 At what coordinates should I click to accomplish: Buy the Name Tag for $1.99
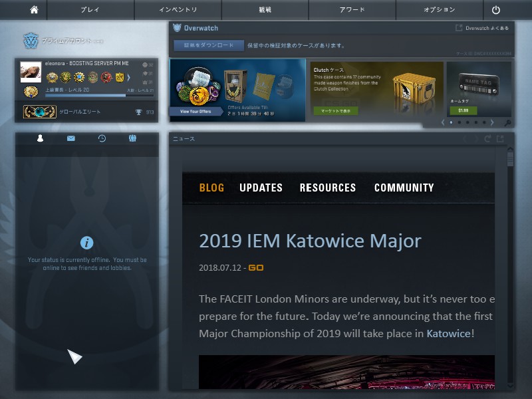click(x=463, y=110)
